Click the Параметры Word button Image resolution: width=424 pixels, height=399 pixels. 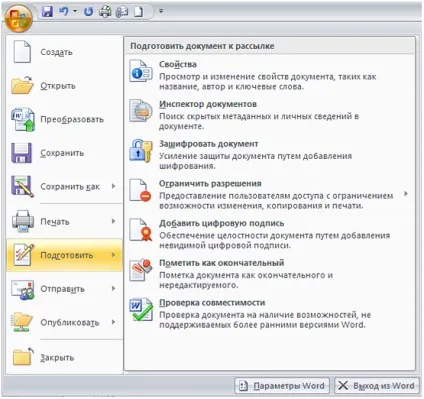click(282, 386)
